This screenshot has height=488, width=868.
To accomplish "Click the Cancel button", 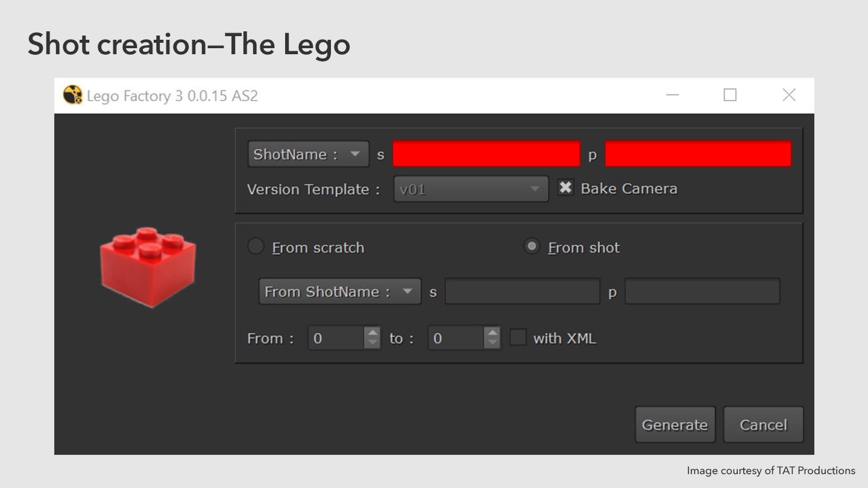I will [x=763, y=425].
